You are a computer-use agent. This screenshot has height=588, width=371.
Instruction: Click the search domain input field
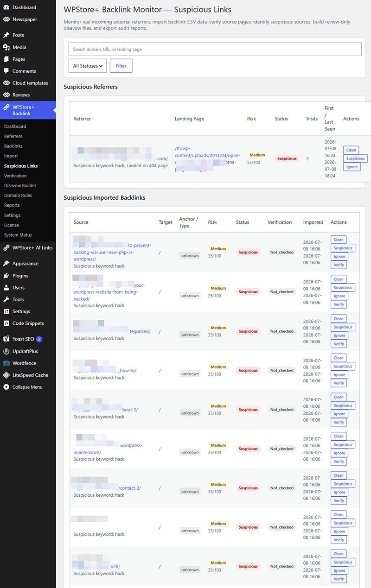(x=215, y=49)
